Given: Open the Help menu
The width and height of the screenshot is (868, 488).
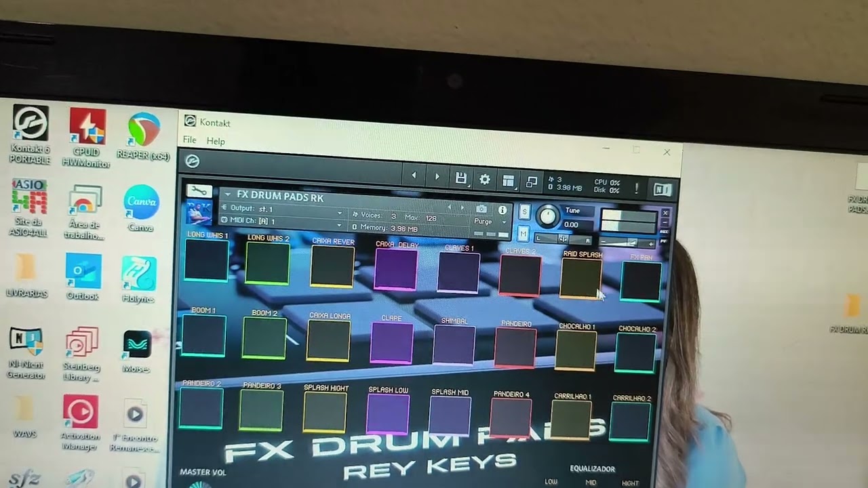Looking at the screenshot, I should 216,141.
